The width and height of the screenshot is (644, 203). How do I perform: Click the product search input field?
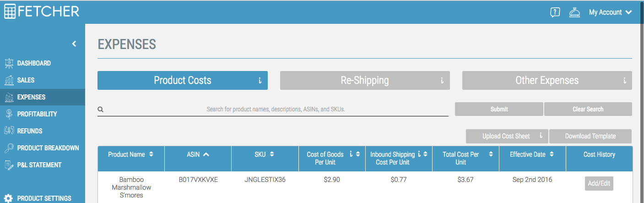click(x=275, y=110)
